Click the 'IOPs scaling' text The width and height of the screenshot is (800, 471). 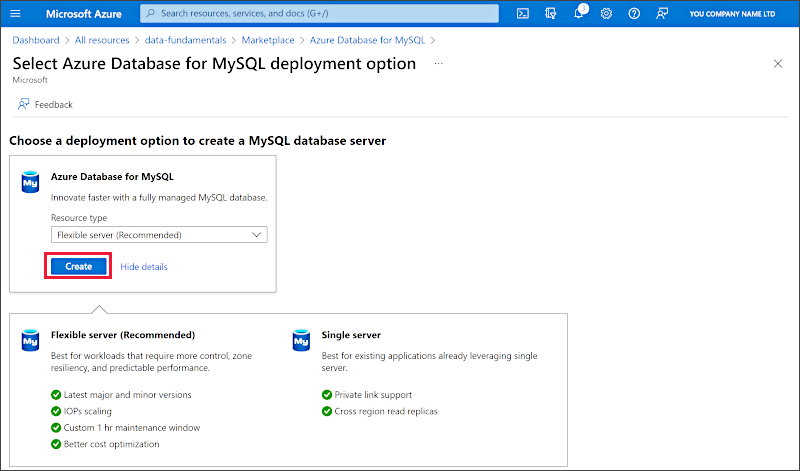[88, 411]
